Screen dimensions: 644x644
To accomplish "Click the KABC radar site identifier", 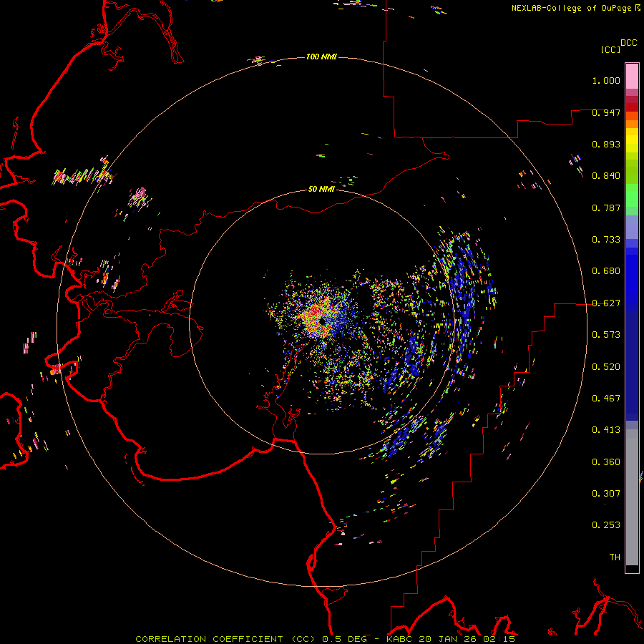I will click(400, 639).
